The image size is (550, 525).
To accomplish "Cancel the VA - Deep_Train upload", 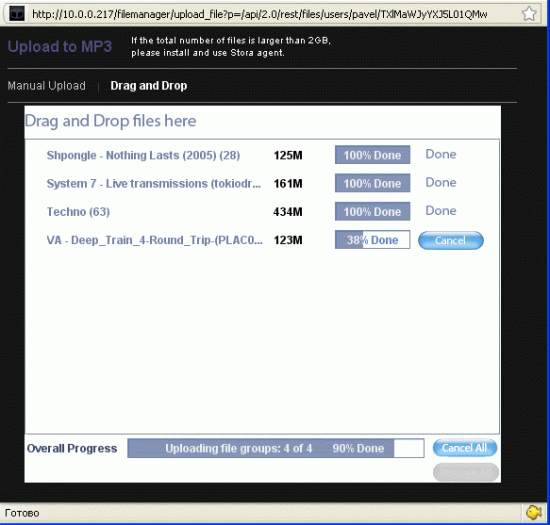I will (451, 240).
